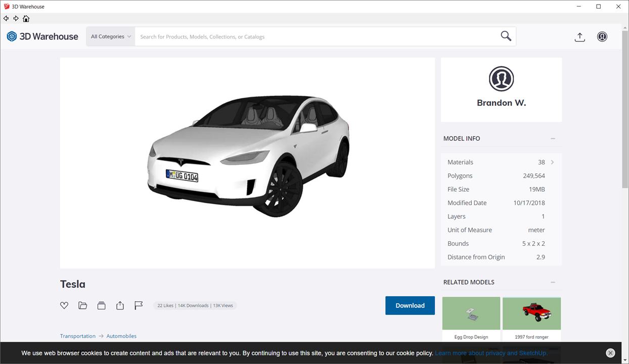Run search with the magnifier icon

pyautogui.click(x=506, y=36)
